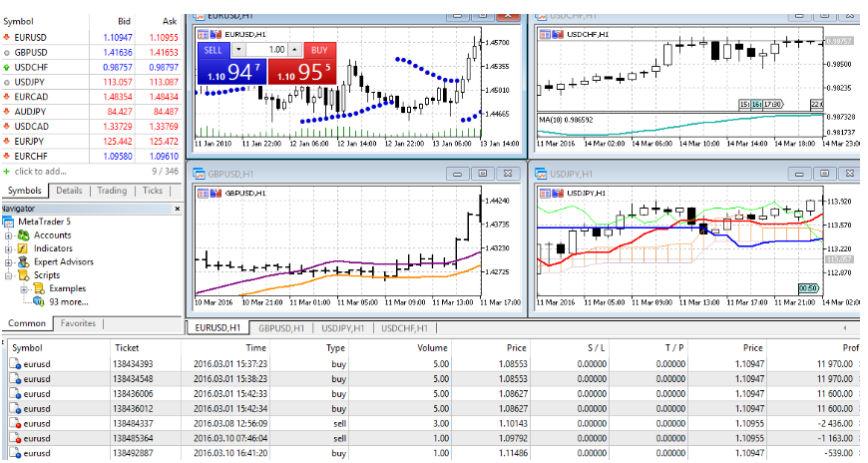This screenshot has height=463, width=868.
Task: Expand the Accounts tree node
Action: [8, 235]
